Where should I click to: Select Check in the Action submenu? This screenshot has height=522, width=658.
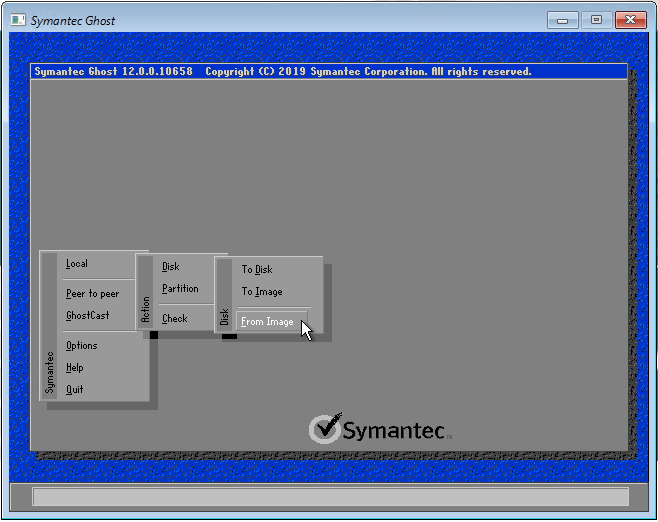point(175,319)
